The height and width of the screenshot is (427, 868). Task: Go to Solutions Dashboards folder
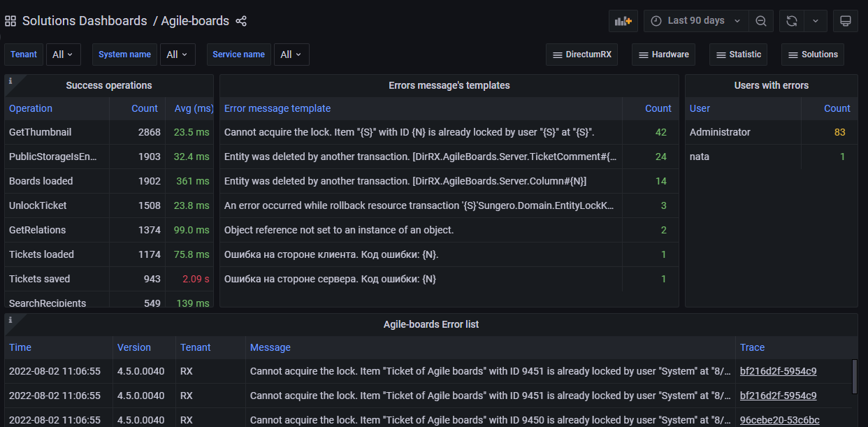tap(85, 21)
